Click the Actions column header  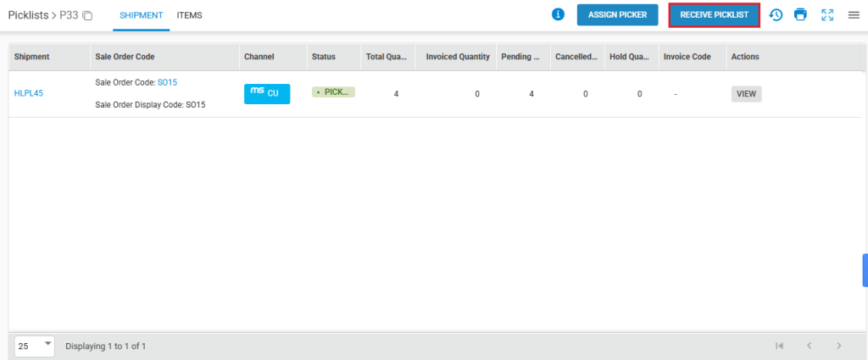(745, 57)
